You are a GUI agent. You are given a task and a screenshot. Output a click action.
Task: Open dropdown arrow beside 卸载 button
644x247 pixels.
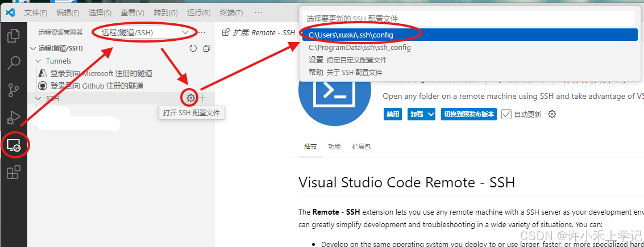430,114
